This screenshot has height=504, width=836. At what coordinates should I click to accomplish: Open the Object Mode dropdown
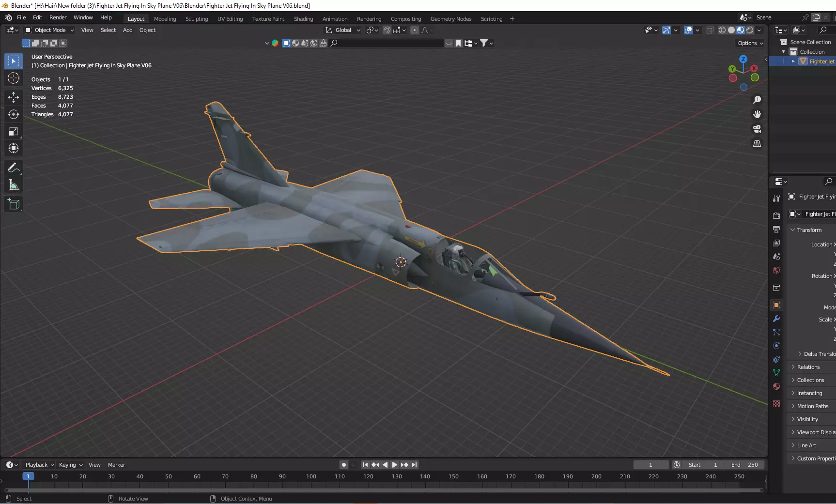[49, 30]
